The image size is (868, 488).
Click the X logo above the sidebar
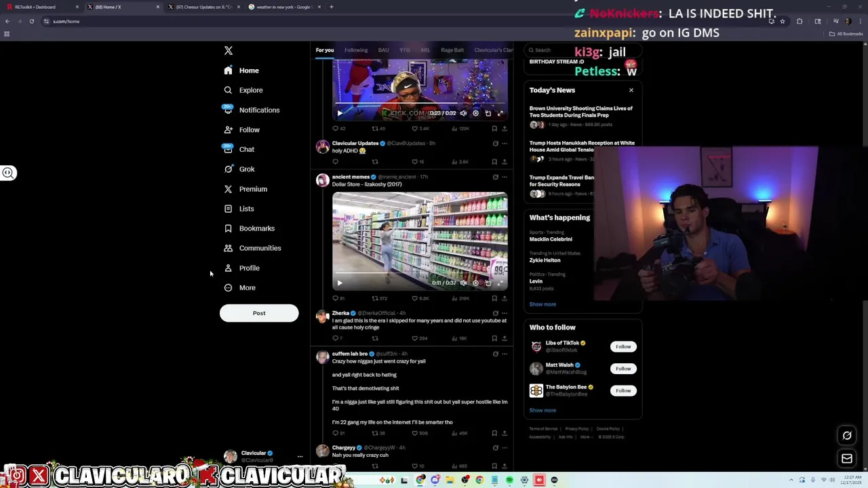(x=229, y=51)
